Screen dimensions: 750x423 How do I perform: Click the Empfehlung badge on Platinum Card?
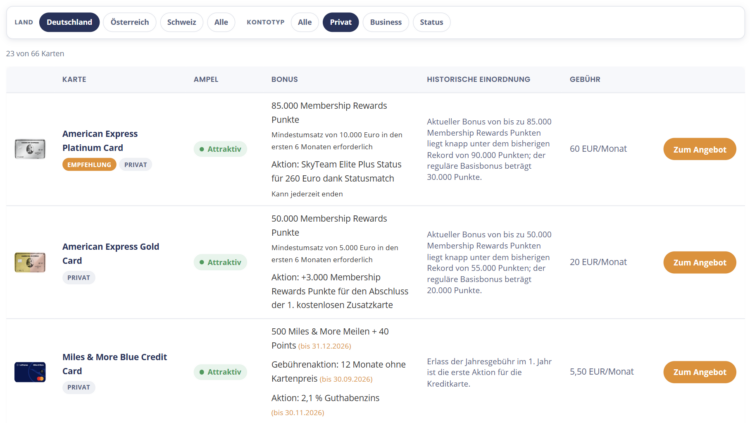click(89, 165)
